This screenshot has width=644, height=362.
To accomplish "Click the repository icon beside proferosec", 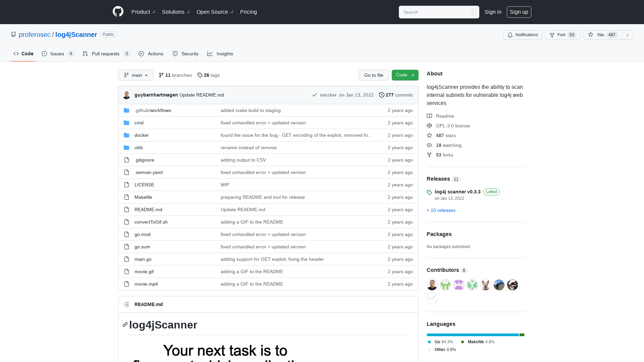I will coord(13,35).
